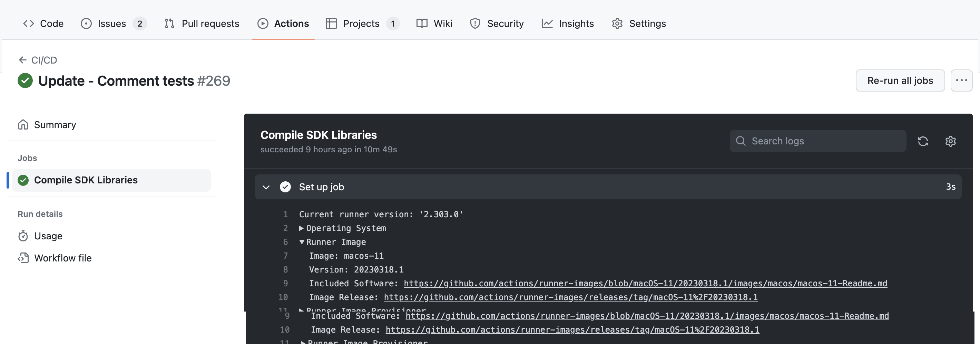
Task: Click the Insights graph icon
Action: [x=547, y=23]
